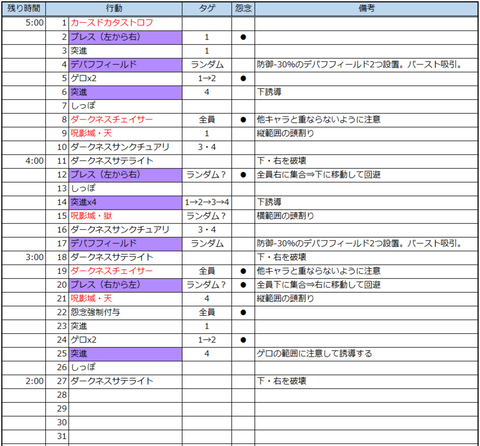Click row number 31 cell
This screenshot has height=446, width=480.
point(57,436)
